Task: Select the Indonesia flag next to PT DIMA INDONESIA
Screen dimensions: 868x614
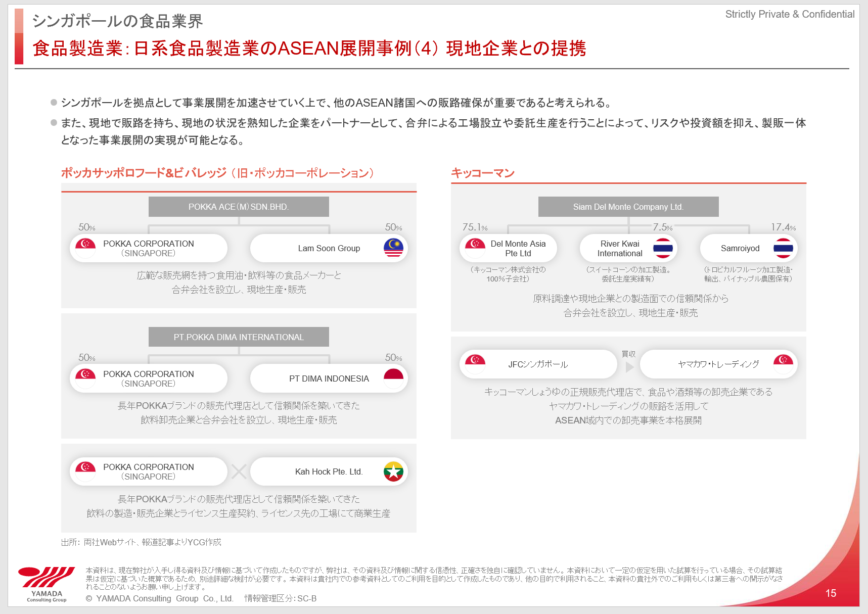Action: coord(394,378)
